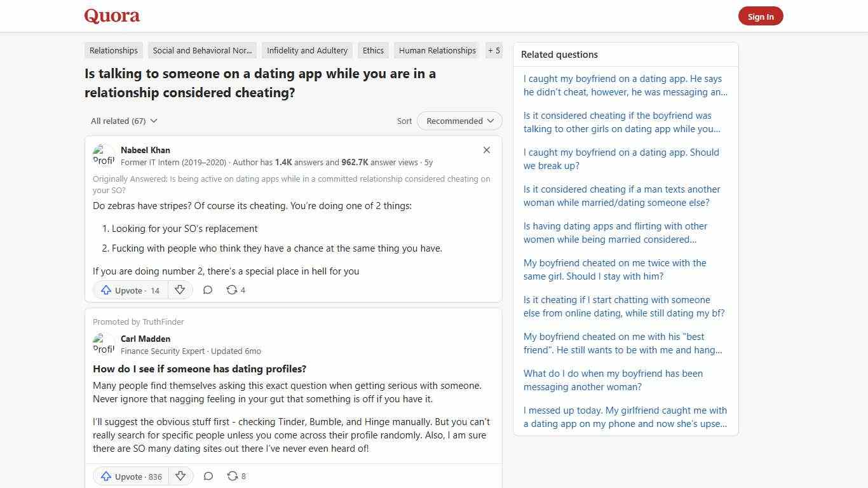This screenshot has width=868, height=488.
Task: Downvote the TruthFinder promoted answer
Action: click(x=180, y=476)
